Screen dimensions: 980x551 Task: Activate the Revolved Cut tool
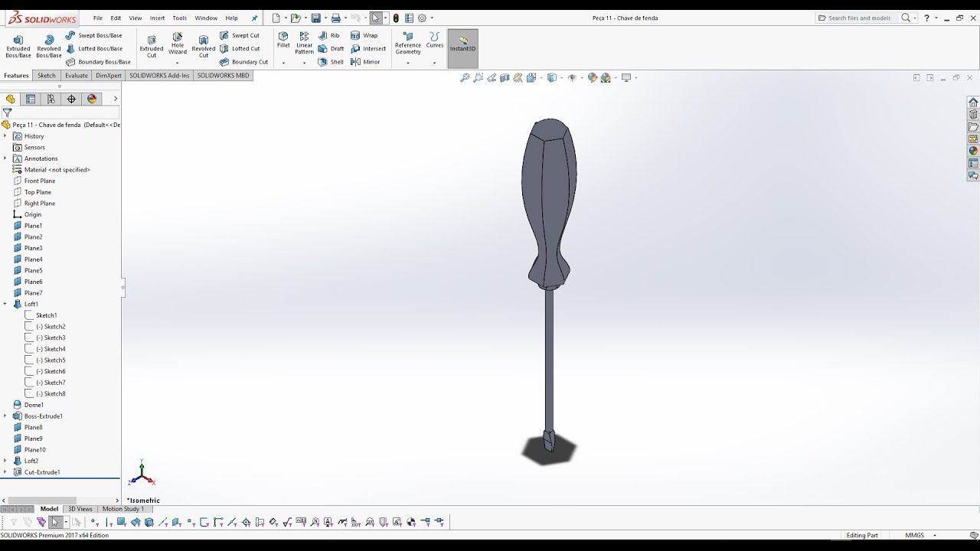tap(204, 47)
